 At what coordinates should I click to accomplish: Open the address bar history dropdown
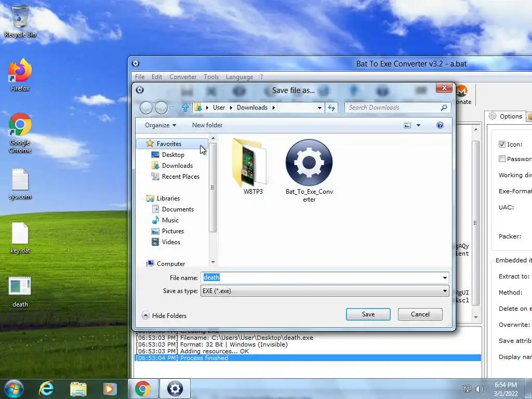coord(320,108)
